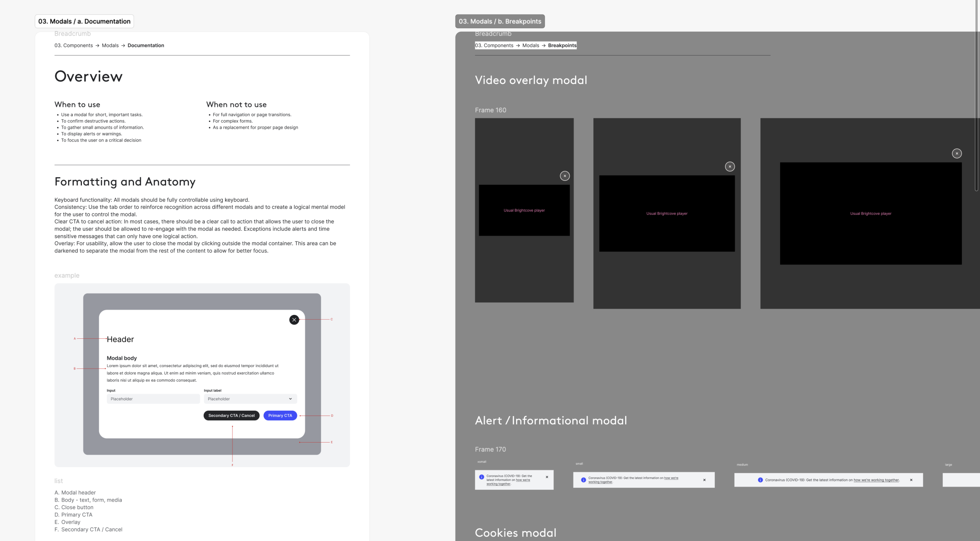The width and height of the screenshot is (980, 541).
Task: Click "Breakpoints" in the breadcrumb trail
Action: pos(562,45)
